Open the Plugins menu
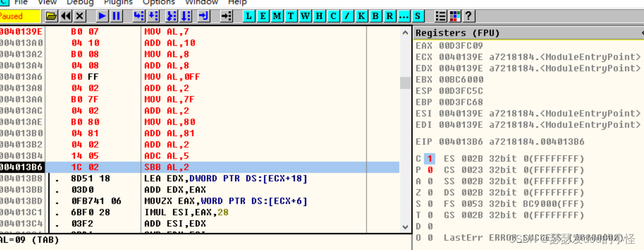 118,2
